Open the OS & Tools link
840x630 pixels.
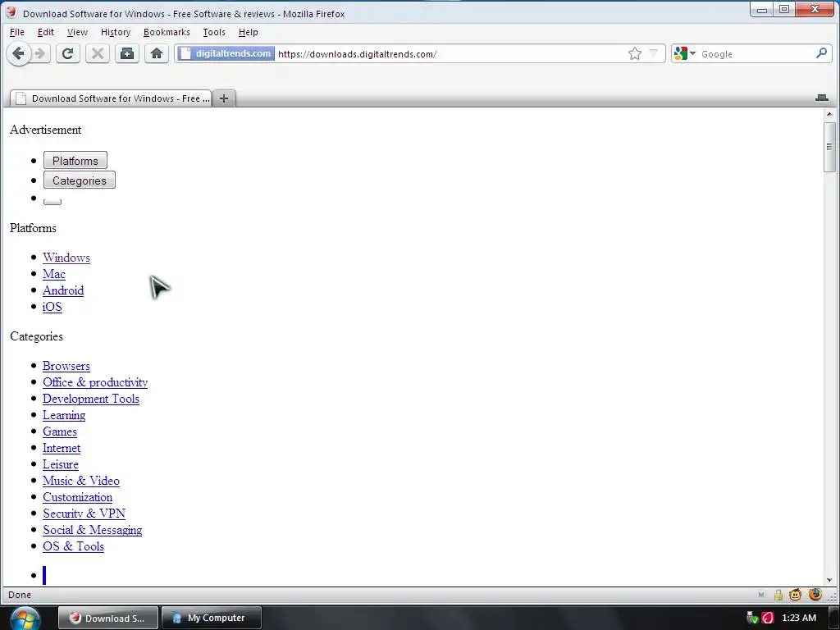pos(73,546)
